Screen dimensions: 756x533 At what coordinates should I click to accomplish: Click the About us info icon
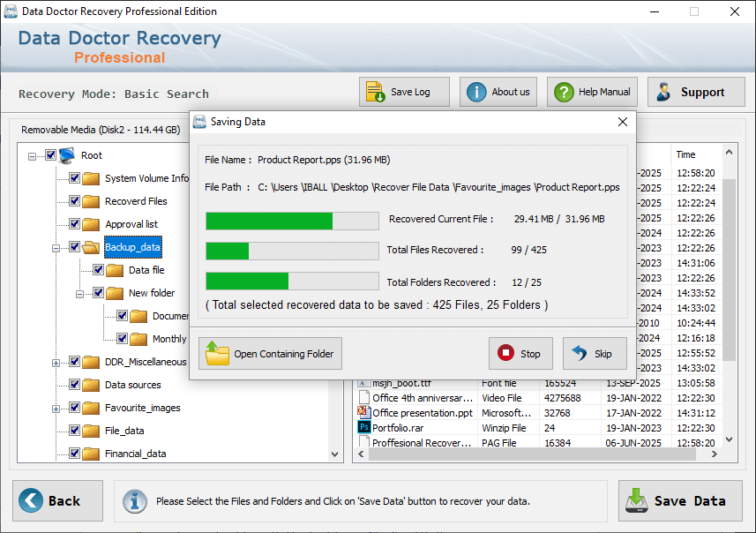476,92
